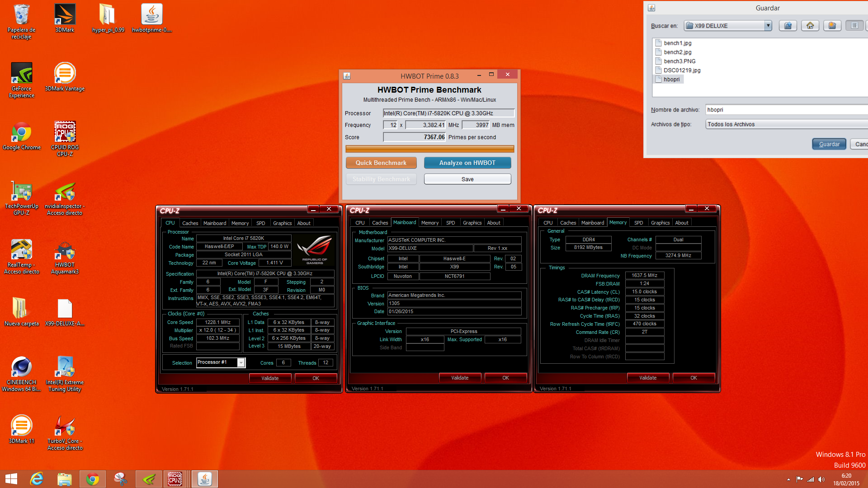The height and width of the screenshot is (488, 868).
Task: Click the HWBOT Prime benchmark progress bar
Action: pos(429,149)
